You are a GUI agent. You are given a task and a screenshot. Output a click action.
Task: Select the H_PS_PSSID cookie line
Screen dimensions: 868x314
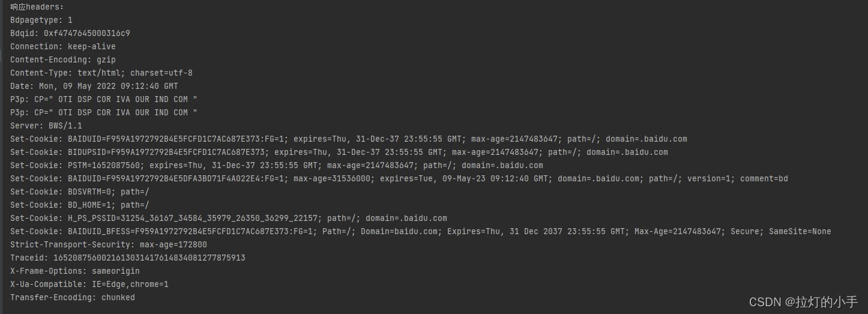pos(228,219)
